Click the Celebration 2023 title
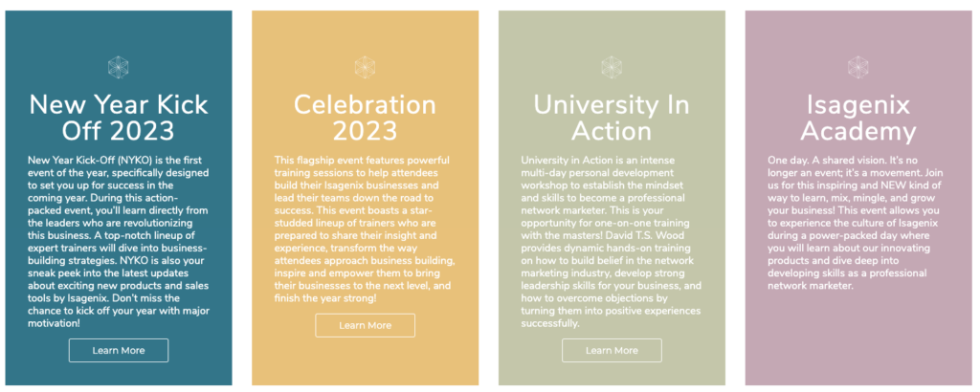Screen dimensions: 980x392 [x=365, y=118]
